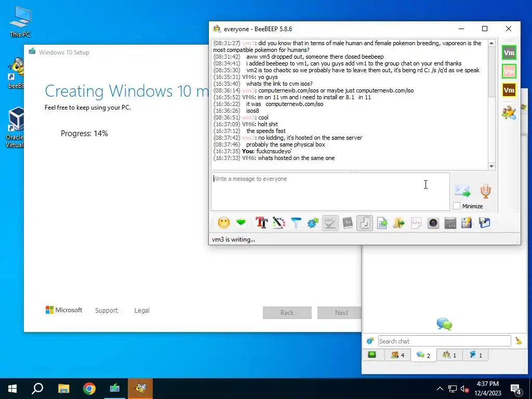Click the Back button in Windows 10 Setup

pyautogui.click(x=287, y=312)
